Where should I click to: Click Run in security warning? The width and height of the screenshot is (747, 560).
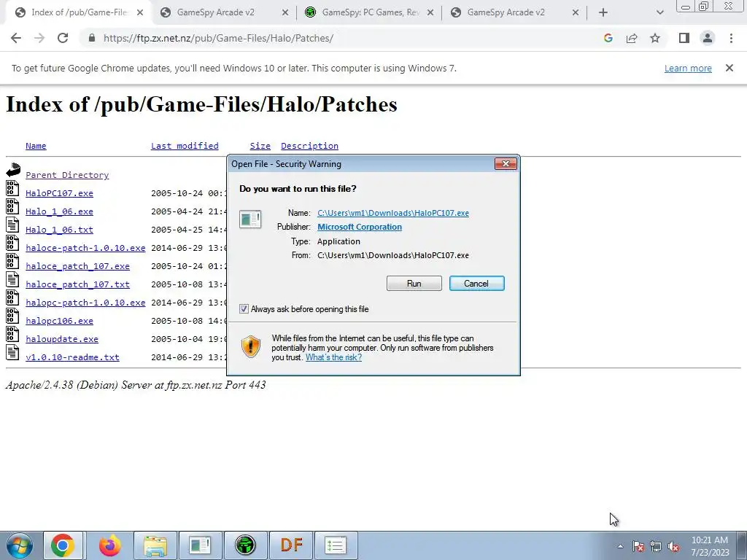[414, 284]
